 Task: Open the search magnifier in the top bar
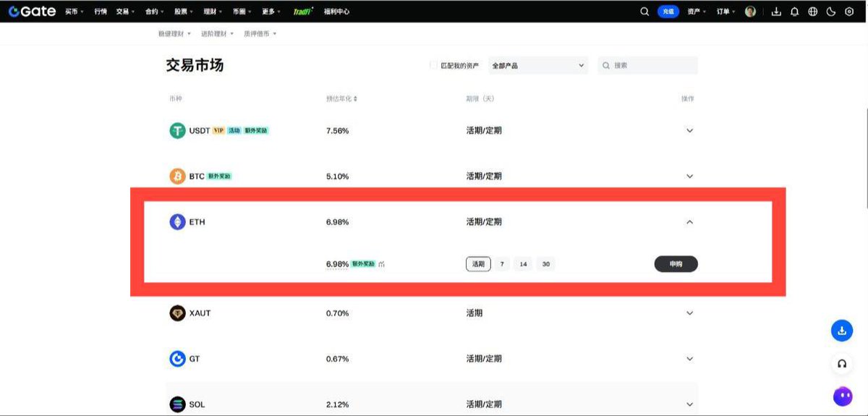(x=644, y=12)
